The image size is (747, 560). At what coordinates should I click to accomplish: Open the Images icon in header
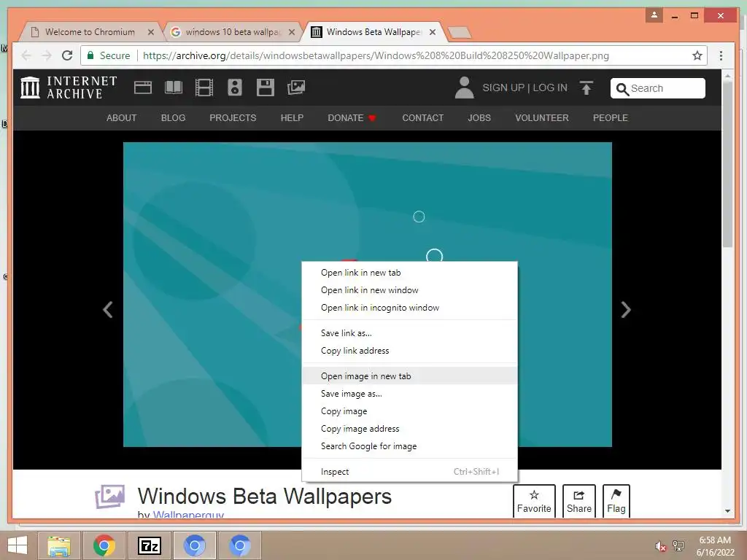click(296, 87)
